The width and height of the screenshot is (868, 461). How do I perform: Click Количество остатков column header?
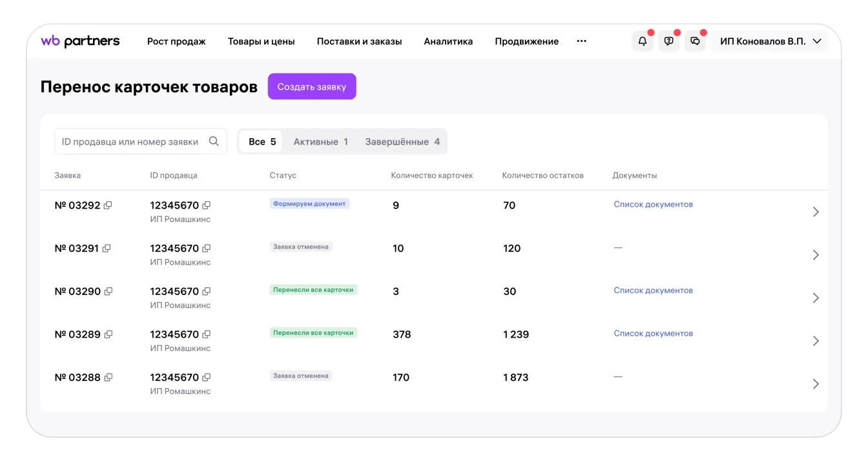click(x=542, y=176)
